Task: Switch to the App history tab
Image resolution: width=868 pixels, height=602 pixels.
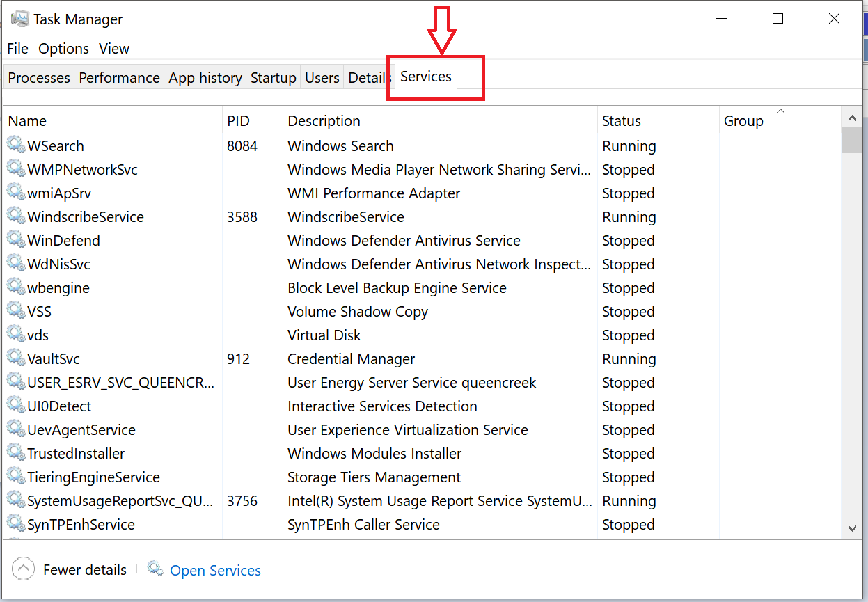Action: [x=205, y=77]
